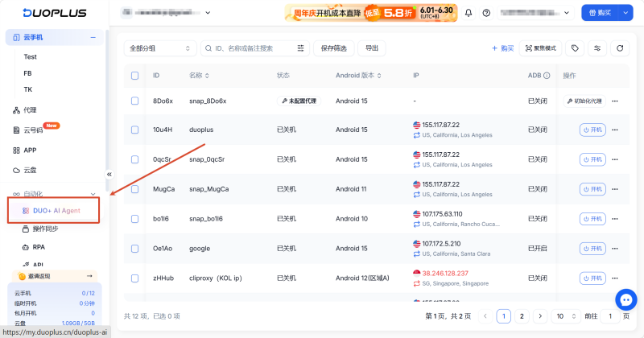The width and height of the screenshot is (644, 338).
Task: Click the 导出 button
Action: [x=372, y=48]
